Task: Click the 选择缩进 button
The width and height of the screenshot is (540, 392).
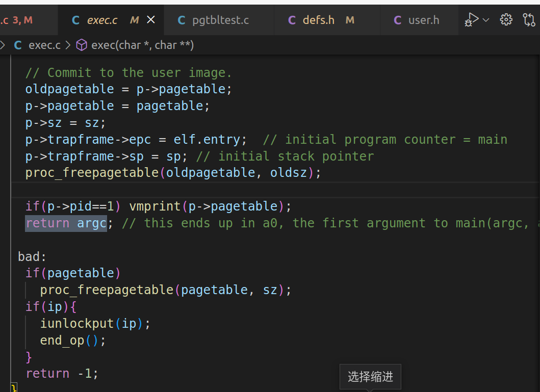Action: (370, 376)
